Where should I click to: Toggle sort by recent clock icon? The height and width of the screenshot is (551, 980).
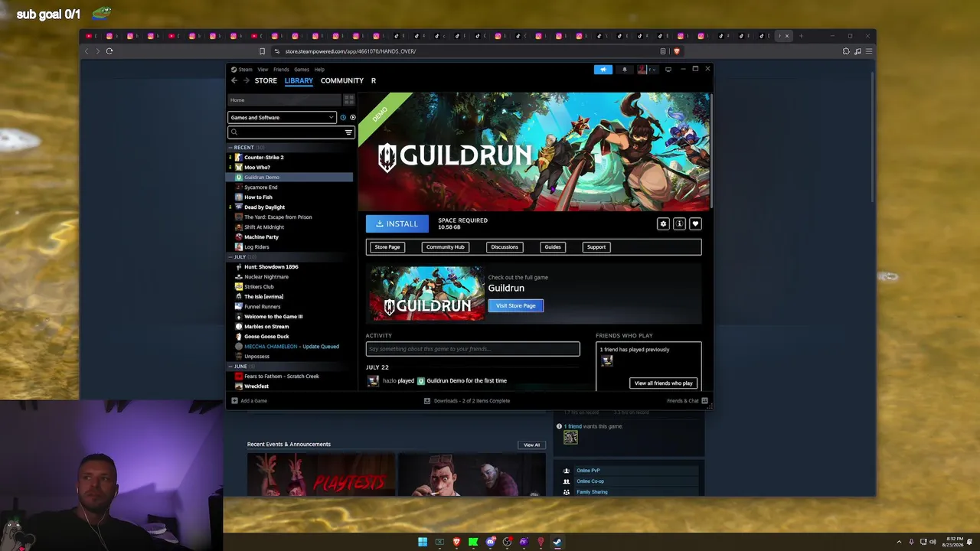coord(343,117)
